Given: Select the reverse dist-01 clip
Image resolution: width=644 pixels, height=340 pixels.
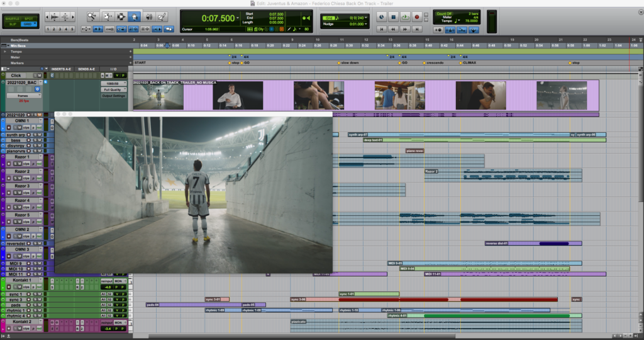Looking at the screenshot, I should [533, 244].
